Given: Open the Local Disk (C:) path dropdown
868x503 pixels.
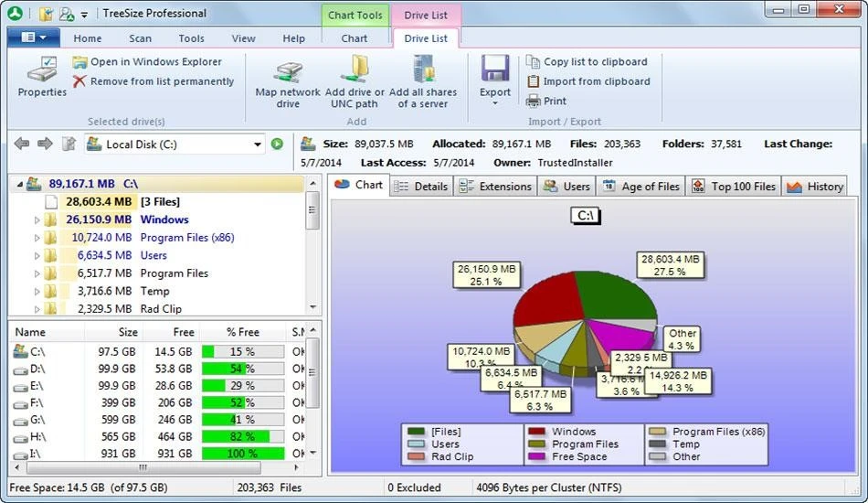Looking at the screenshot, I should (258, 144).
